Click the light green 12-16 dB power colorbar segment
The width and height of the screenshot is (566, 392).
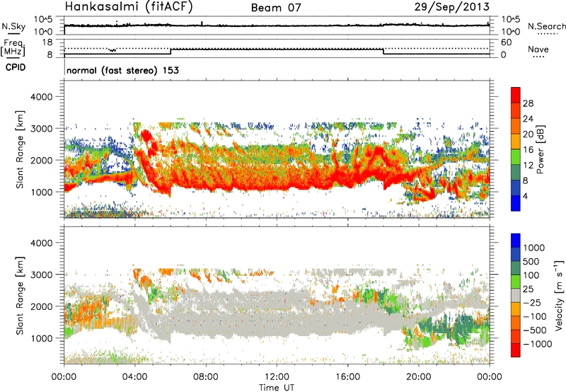(516, 156)
